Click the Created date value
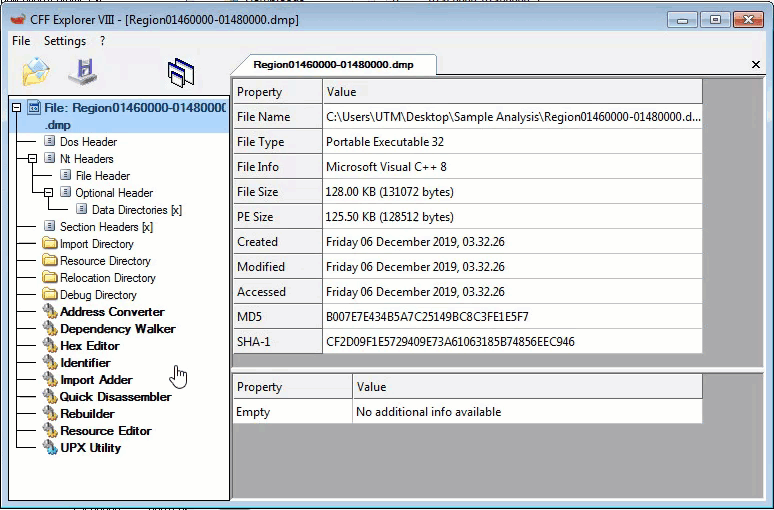This screenshot has width=774, height=510. [x=415, y=242]
